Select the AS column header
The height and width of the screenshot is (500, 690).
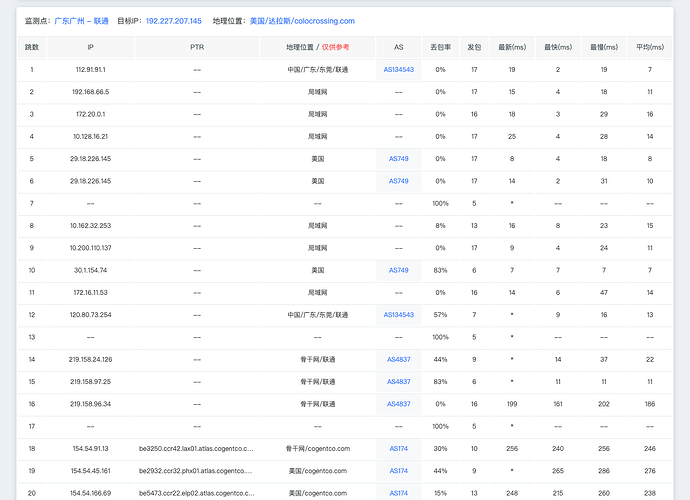coord(399,47)
